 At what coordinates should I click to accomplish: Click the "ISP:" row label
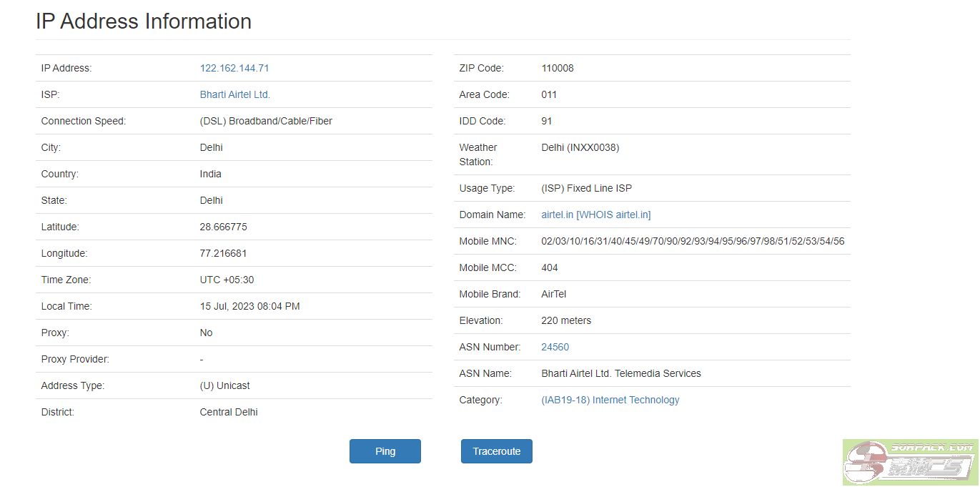[50, 94]
